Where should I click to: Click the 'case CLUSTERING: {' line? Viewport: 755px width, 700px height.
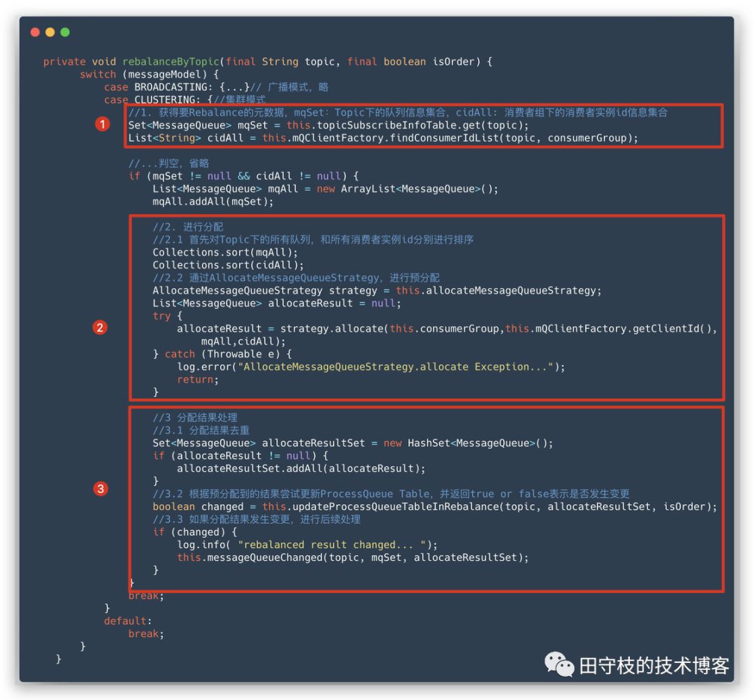tap(185, 100)
